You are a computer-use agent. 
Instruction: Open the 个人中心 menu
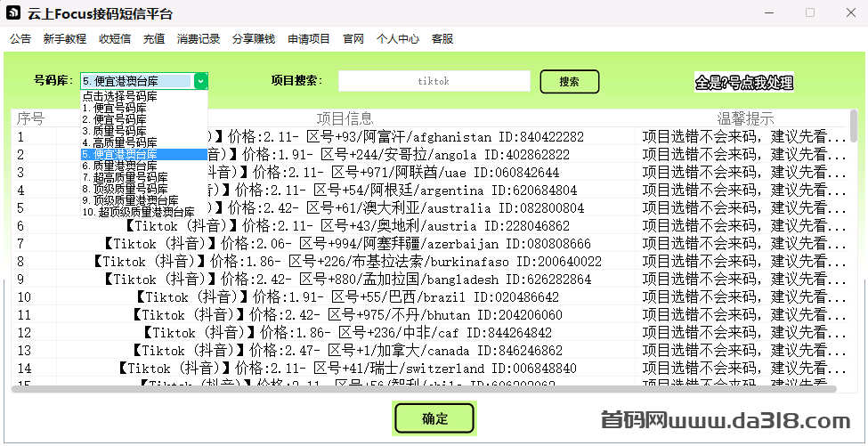(x=397, y=39)
